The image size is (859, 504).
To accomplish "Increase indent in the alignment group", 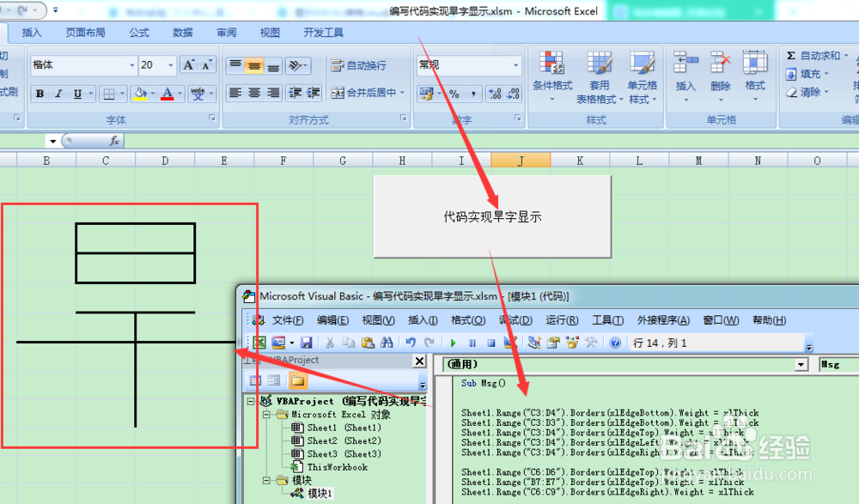I will point(314,93).
